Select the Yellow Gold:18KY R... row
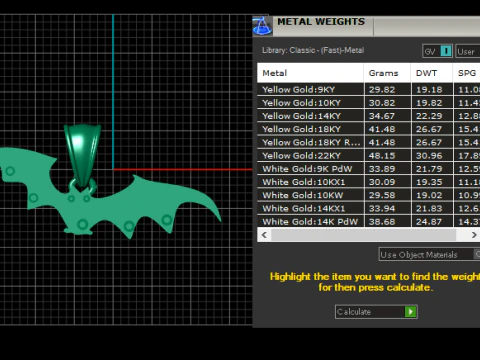The height and width of the screenshot is (360, 480). [369, 142]
